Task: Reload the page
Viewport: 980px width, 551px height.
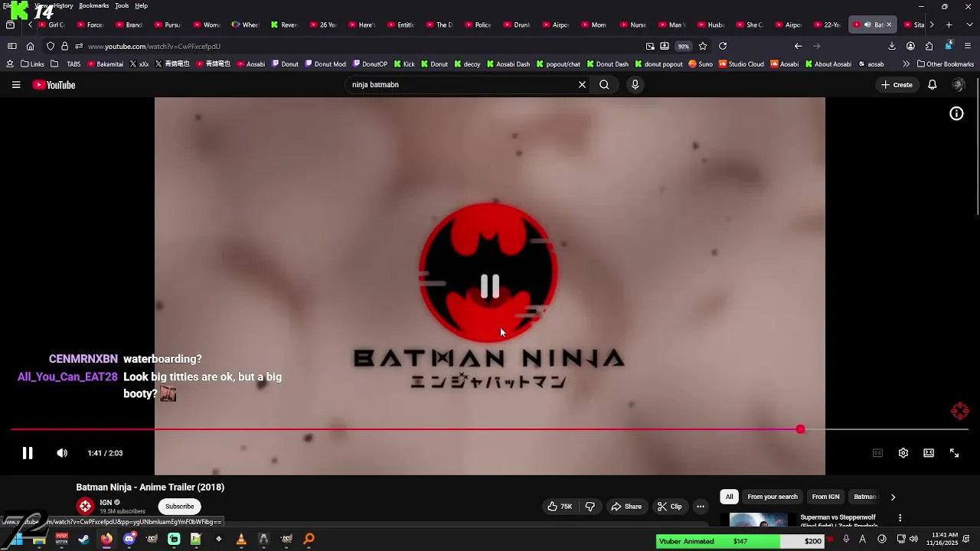Action: [723, 46]
